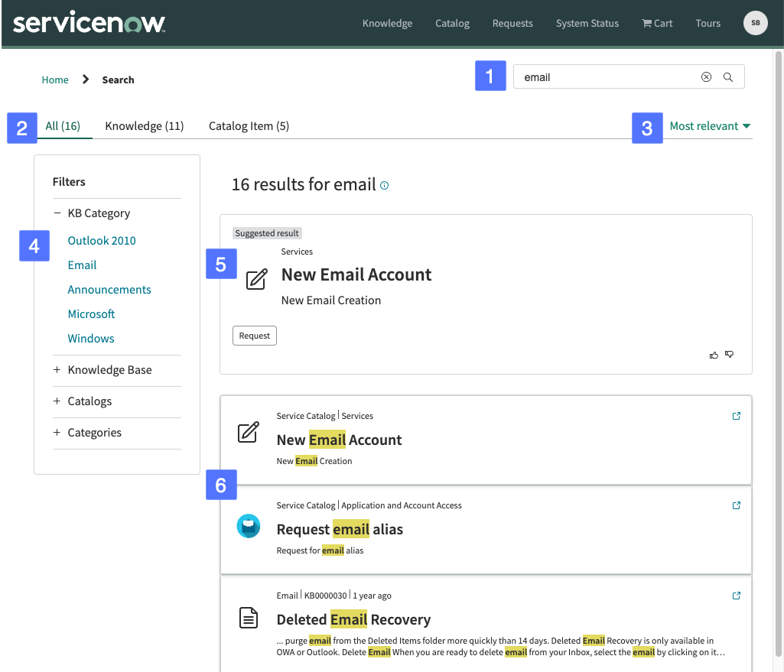The height and width of the screenshot is (672, 784).
Task: Open Catalog in top navigation
Action: (452, 24)
